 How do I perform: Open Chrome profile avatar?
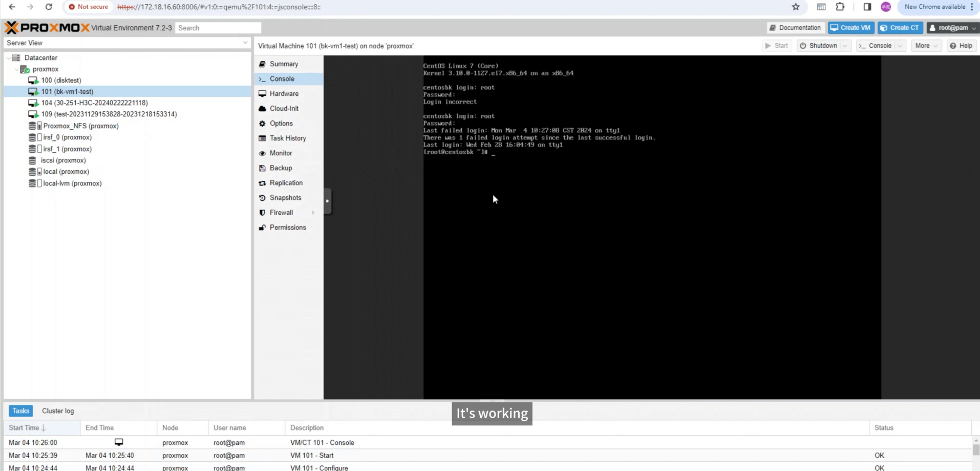pyautogui.click(x=886, y=7)
